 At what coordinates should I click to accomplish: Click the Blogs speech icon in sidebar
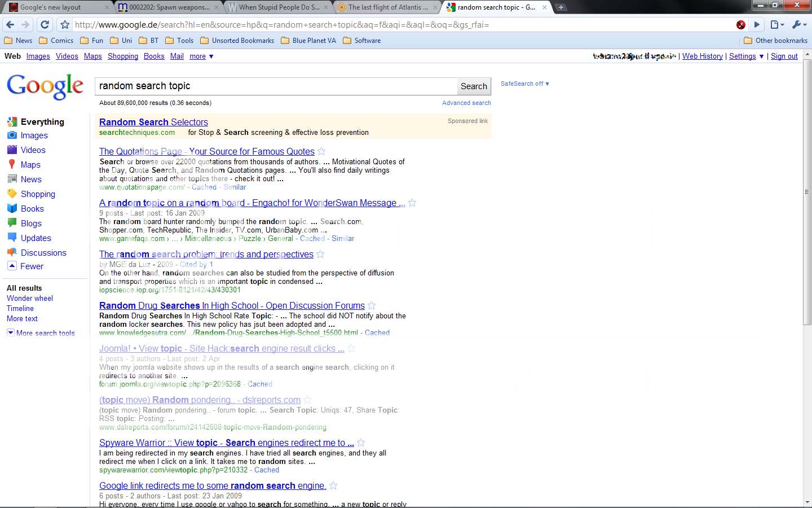[x=12, y=223]
